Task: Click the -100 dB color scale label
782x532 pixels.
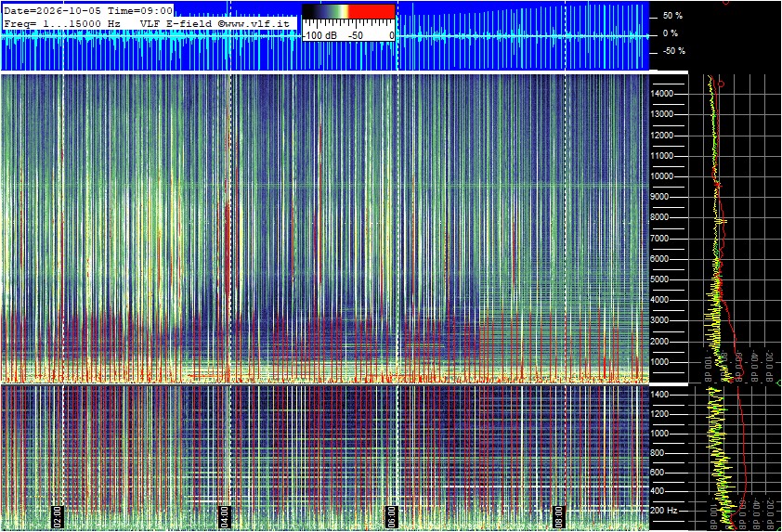Action: click(x=320, y=36)
